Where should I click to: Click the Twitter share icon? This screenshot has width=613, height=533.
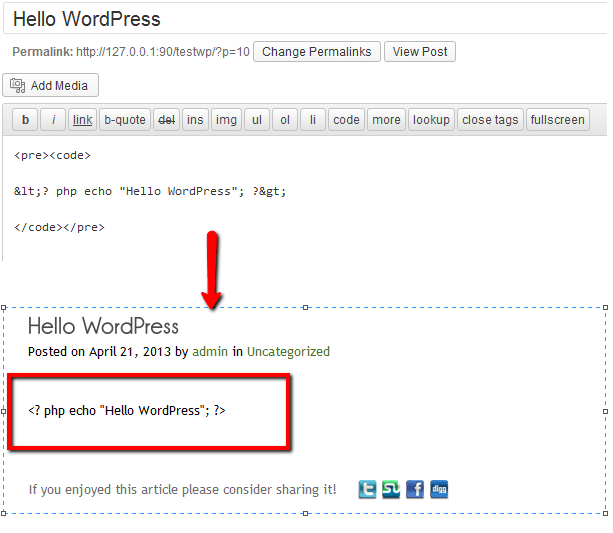[x=367, y=489]
